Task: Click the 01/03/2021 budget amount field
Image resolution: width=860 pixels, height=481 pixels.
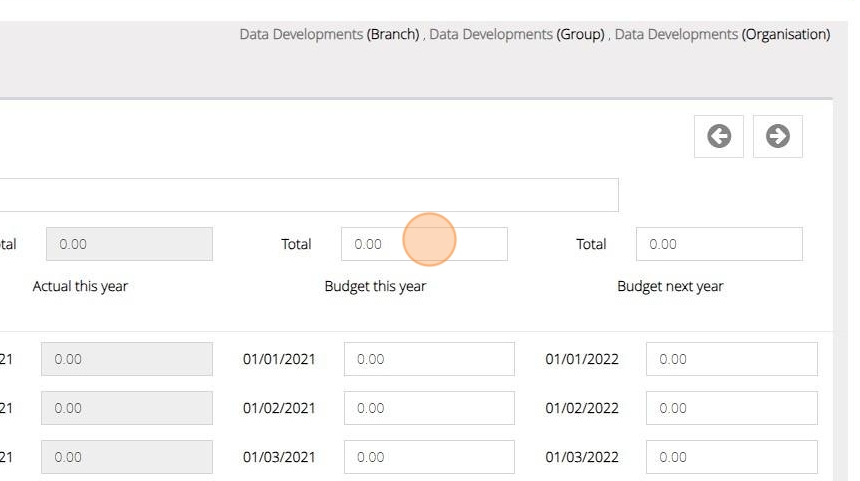Action: [x=429, y=457]
